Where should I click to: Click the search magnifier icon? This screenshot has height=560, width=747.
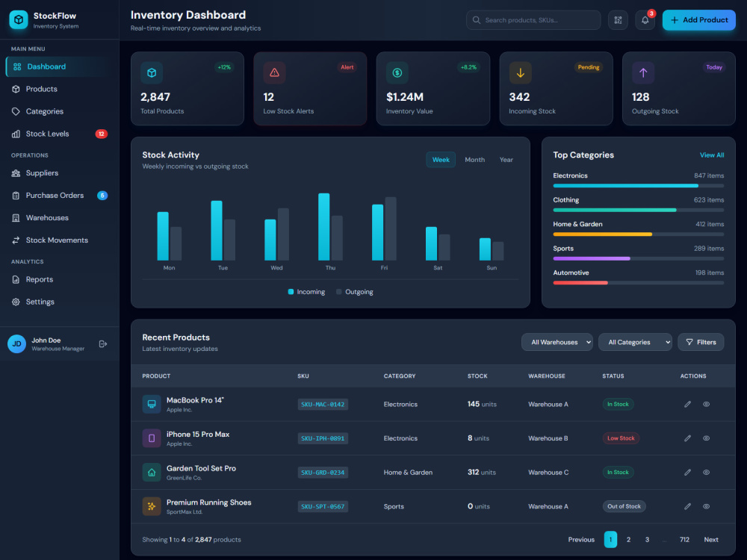click(x=476, y=20)
